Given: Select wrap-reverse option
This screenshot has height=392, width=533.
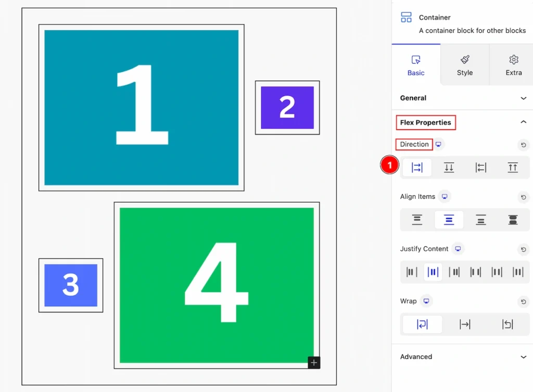Looking at the screenshot, I should pyautogui.click(x=507, y=324).
